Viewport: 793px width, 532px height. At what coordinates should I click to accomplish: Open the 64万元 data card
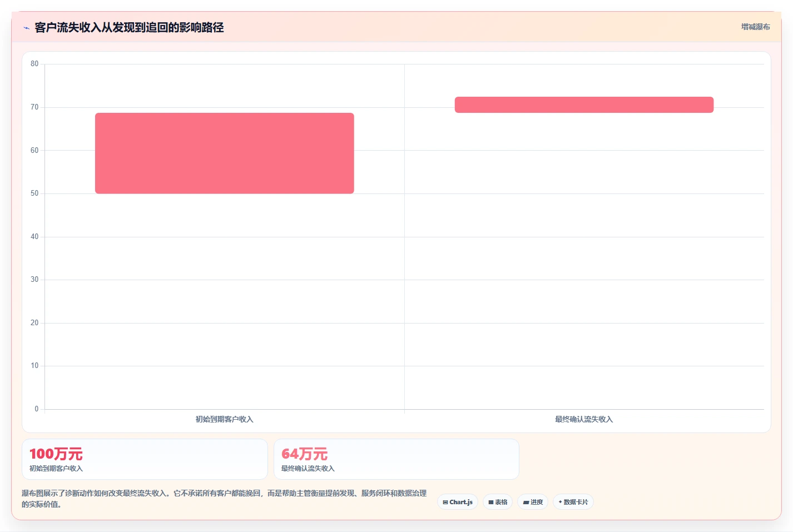396,459
